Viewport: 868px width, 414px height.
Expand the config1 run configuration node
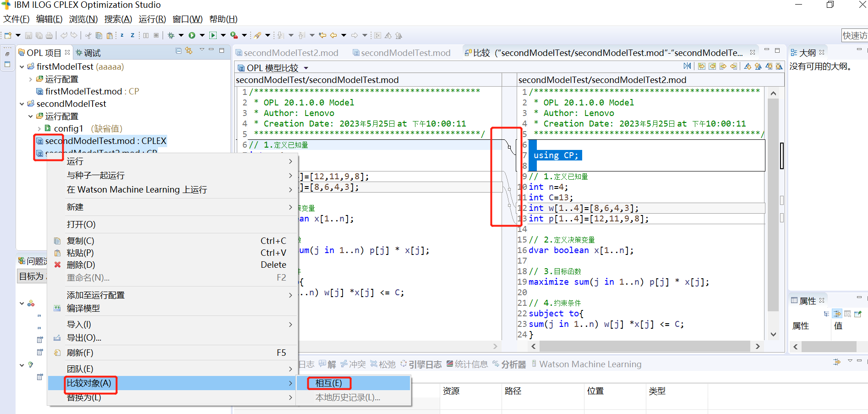39,129
